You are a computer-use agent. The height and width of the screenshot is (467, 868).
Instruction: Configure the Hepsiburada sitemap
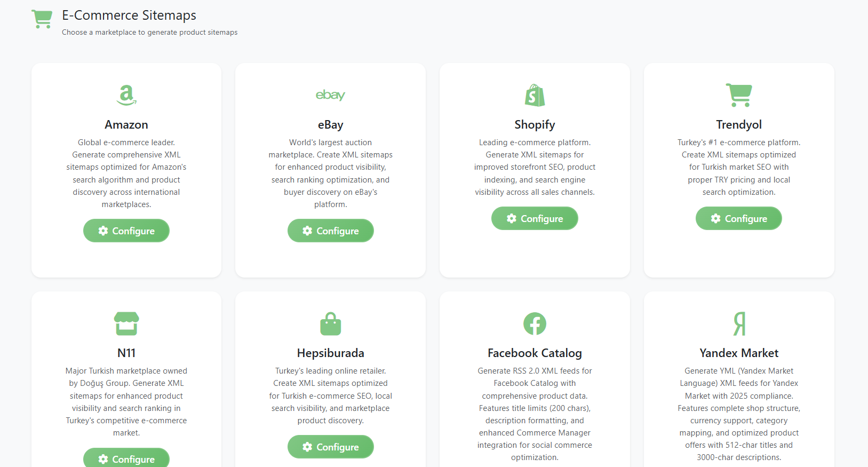point(330,447)
